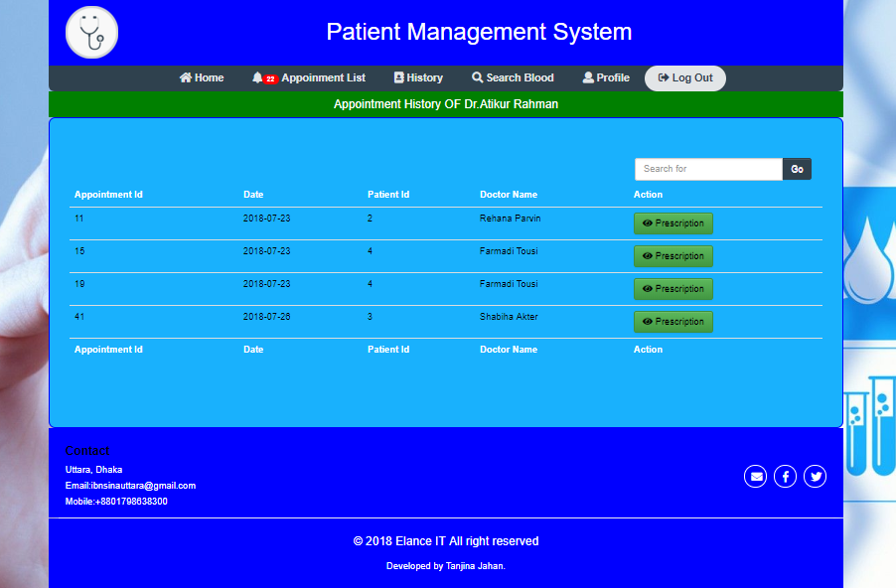Select the Rehana Parvin cell
This screenshot has height=588, width=896.
tap(511, 219)
